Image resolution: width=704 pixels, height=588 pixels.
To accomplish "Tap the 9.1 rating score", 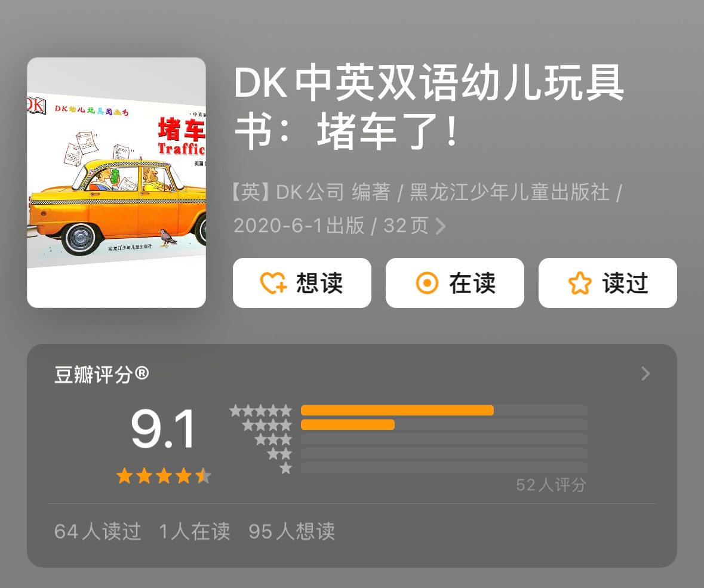I will coord(164,429).
